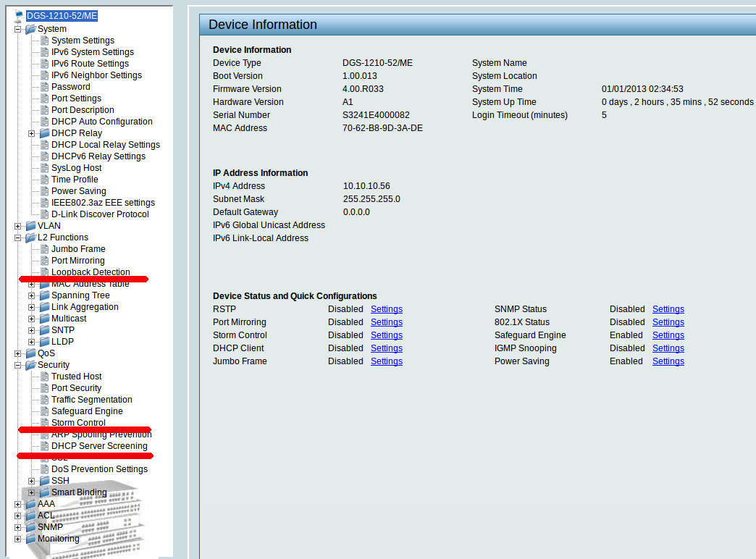
Task: Click the QoS folder icon
Action: point(30,353)
